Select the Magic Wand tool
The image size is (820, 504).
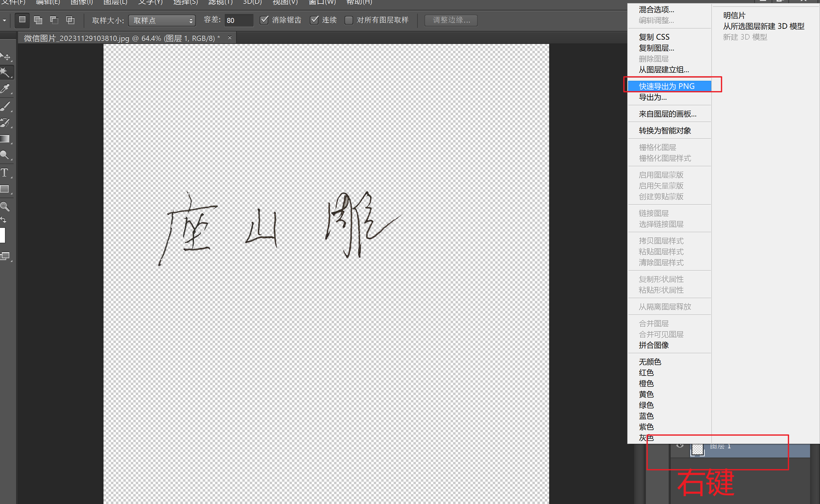tap(5, 72)
